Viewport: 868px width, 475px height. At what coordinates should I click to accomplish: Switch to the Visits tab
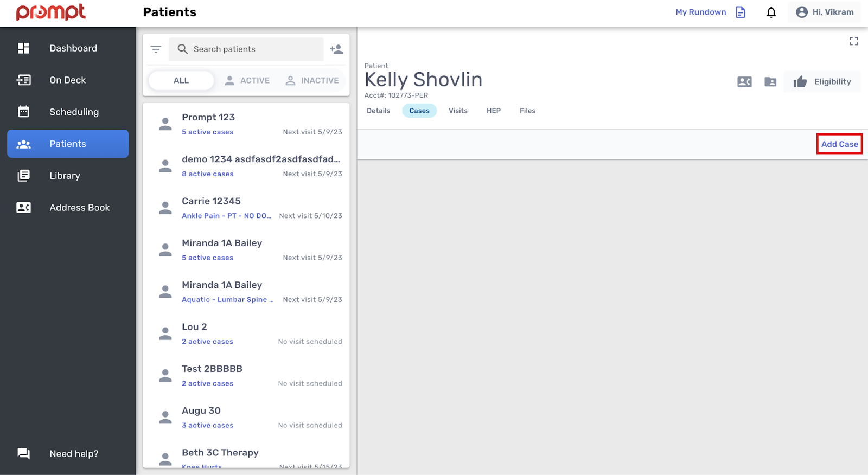pyautogui.click(x=458, y=111)
